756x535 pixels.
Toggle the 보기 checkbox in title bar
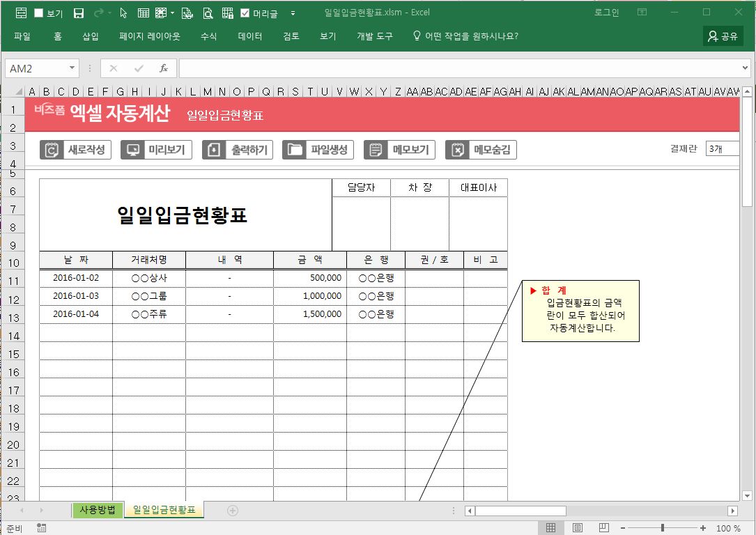point(39,13)
